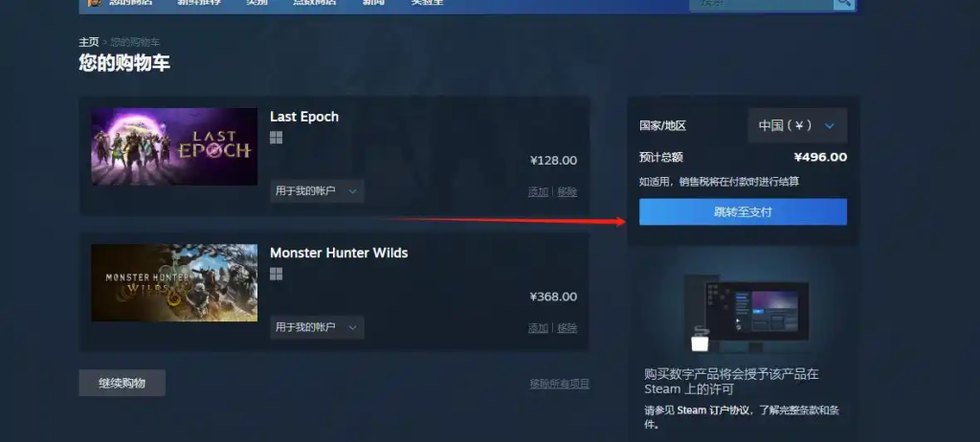Screen dimensions: 980x442
Task: Open the Monster Hunter Wilds title link
Action: (339, 254)
